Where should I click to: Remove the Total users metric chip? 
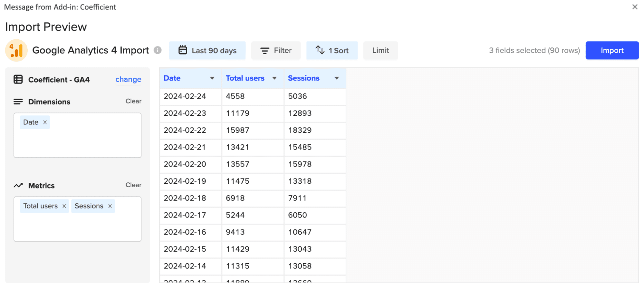(x=64, y=206)
